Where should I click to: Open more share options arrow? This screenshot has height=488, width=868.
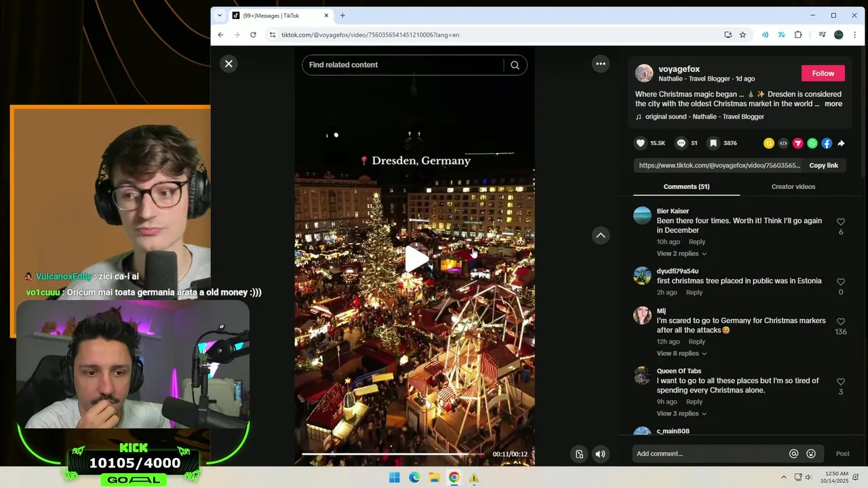(841, 143)
